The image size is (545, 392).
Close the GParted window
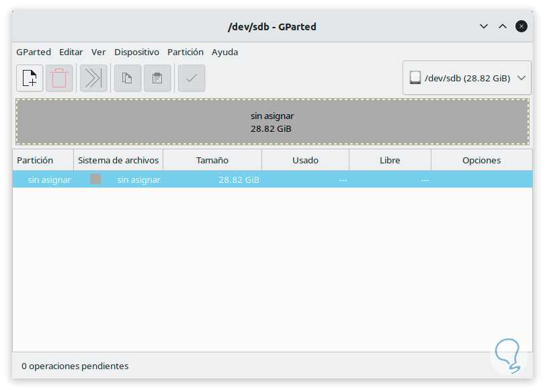pos(521,26)
